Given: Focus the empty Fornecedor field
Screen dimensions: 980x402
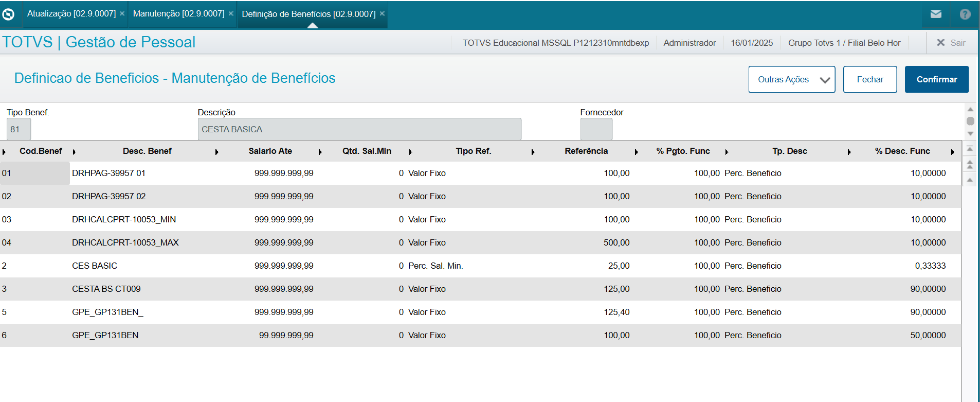Looking at the screenshot, I should coord(596,129).
